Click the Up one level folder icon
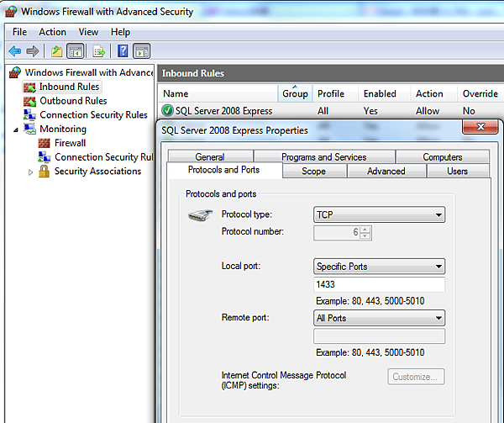 coord(56,50)
